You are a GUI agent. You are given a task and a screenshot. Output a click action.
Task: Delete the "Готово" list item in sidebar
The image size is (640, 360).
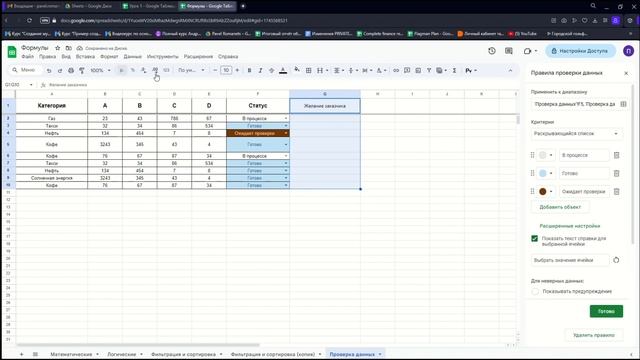[x=617, y=173]
